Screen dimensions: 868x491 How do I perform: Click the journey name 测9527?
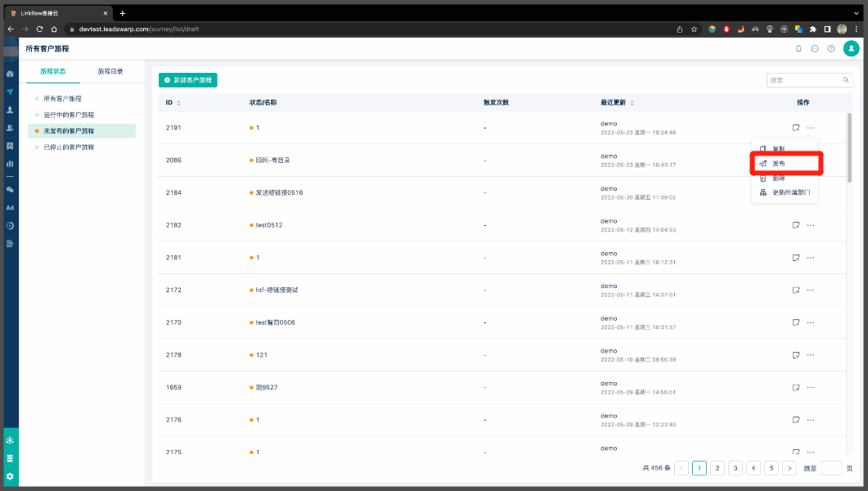click(x=266, y=388)
